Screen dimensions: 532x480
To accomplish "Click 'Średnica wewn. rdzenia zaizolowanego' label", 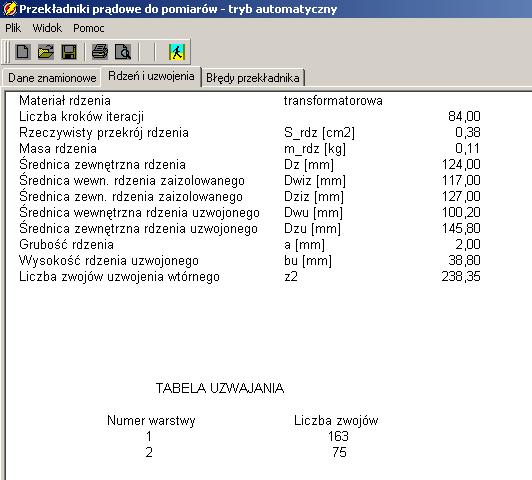I will point(132,180).
